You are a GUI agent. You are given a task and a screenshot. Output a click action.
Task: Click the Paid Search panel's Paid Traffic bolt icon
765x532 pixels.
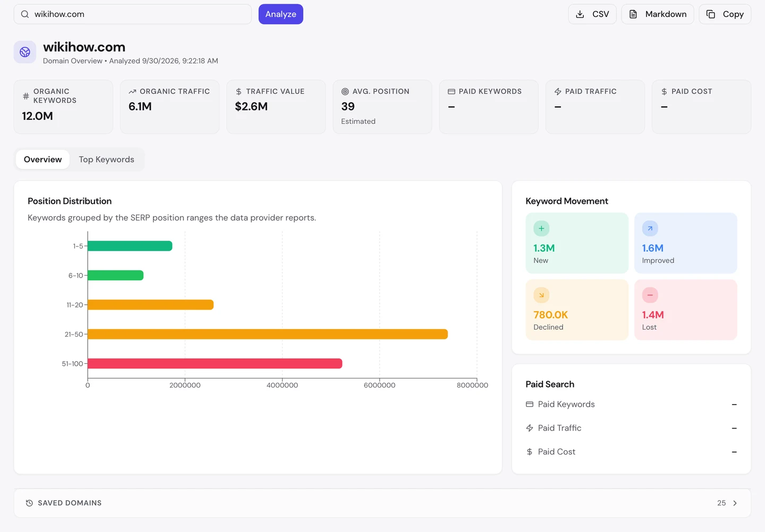click(x=530, y=428)
